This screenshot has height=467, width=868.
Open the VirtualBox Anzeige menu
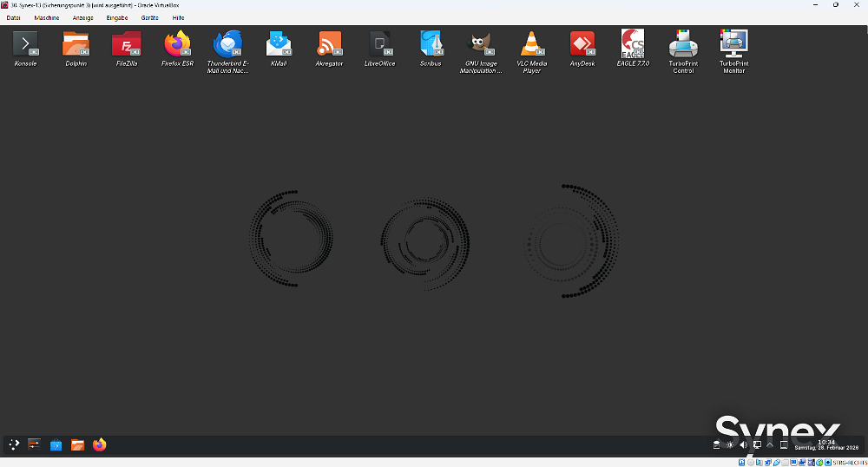point(82,17)
